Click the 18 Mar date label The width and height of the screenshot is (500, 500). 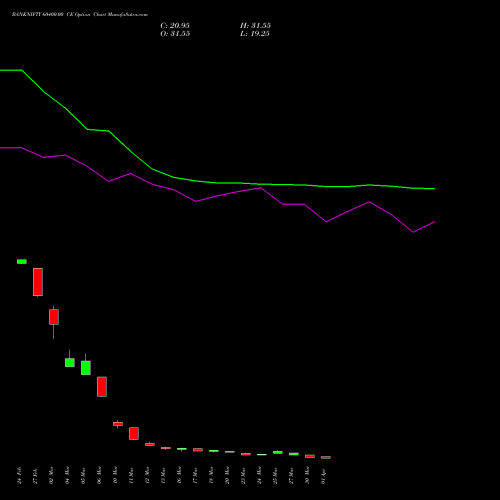[211, 475]
